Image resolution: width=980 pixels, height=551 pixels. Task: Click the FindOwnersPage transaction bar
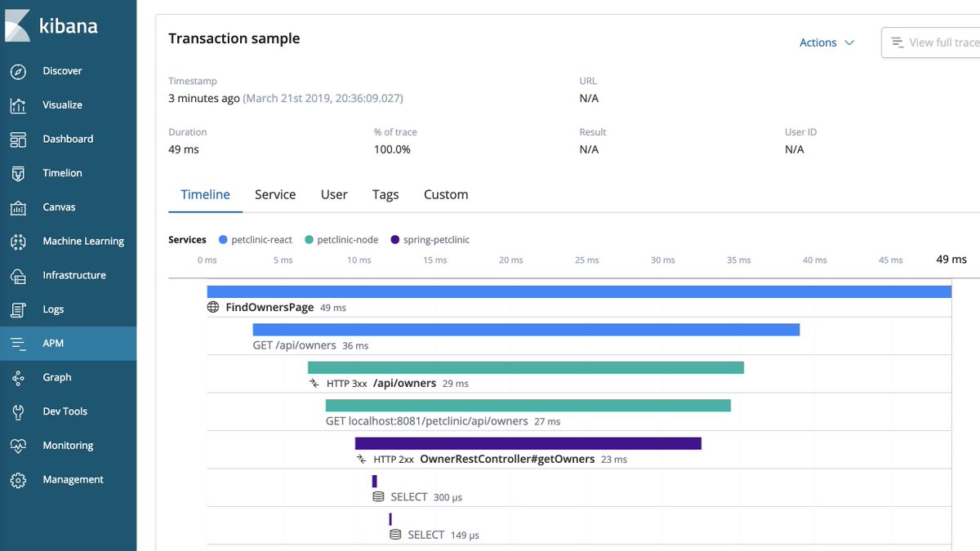(572, 291)
